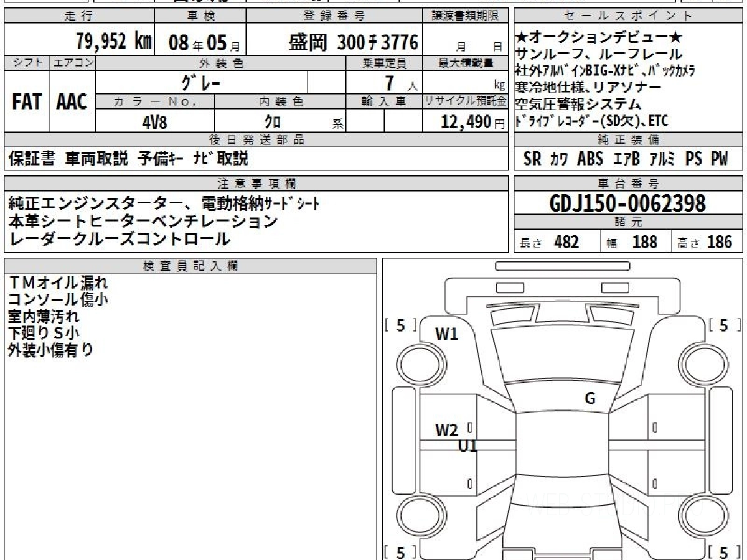Click the G mark on the windshield
Screen dimensions: 747x560
pyautogui.click(x=590, y=399)
